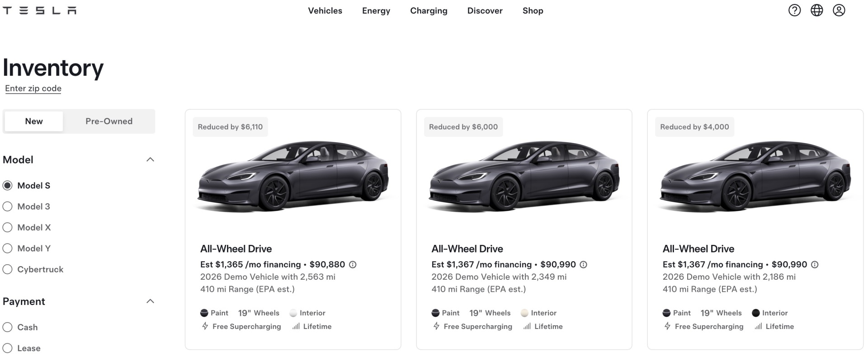The height and width of the screenshot is (361, 868).
Task: Open the account profile icon
Action: [x=839, y=10]
